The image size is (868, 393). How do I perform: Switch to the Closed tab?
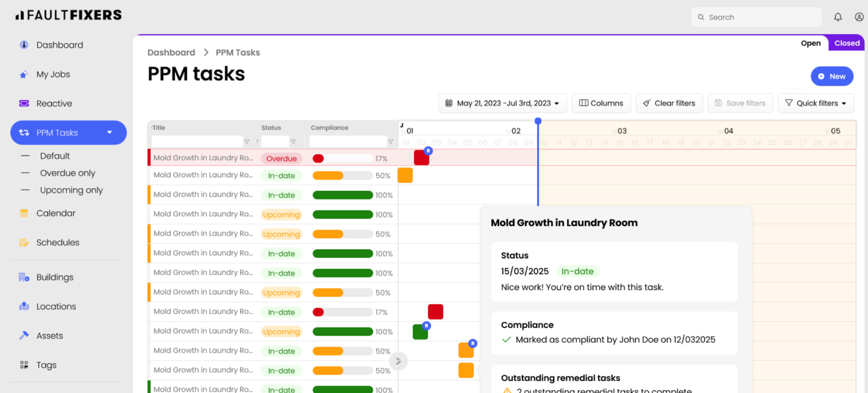847,43
